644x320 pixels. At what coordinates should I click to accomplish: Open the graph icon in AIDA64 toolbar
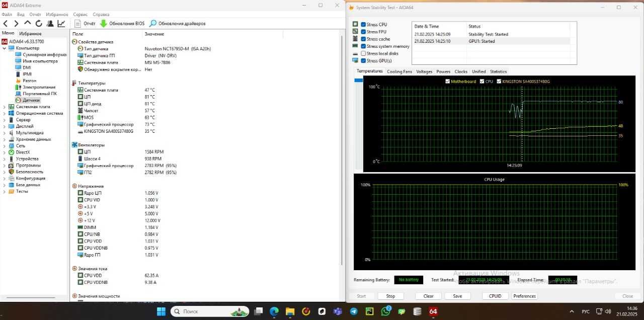[x=61, y=23]
